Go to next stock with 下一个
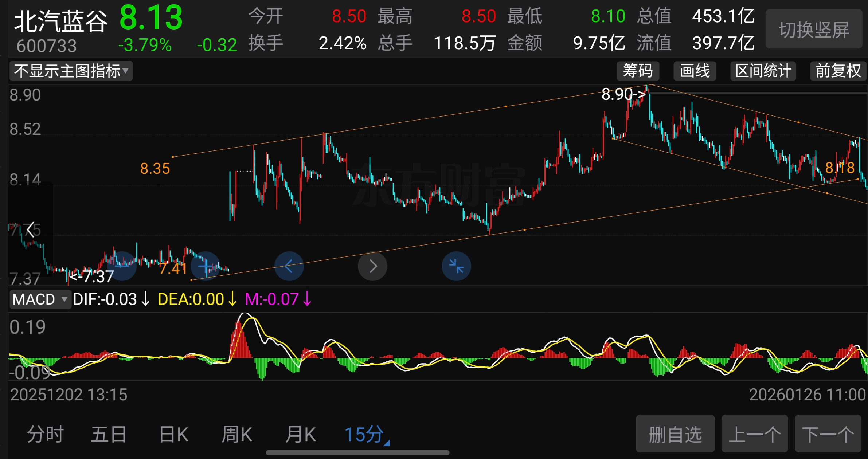This screenshot has height=459, width=868. tap(828, 434)
